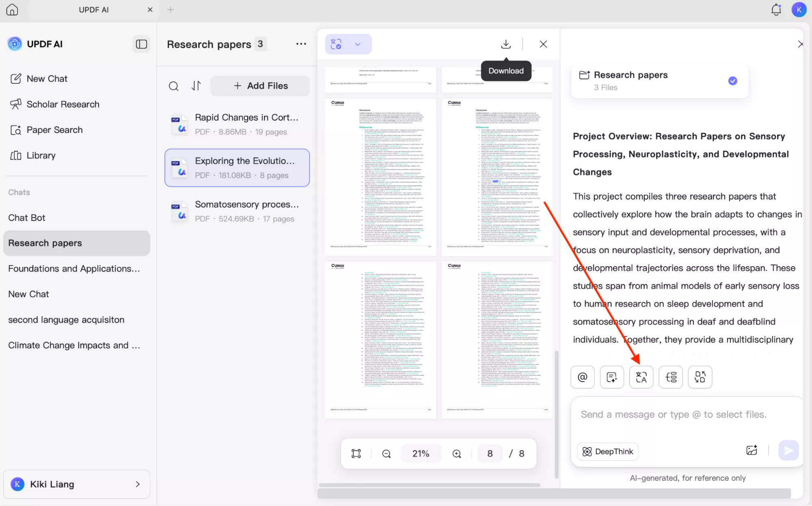This screenshot has height=506, width=812.
Task: Click the @ mention files icon
Action: tap(582, 377)
